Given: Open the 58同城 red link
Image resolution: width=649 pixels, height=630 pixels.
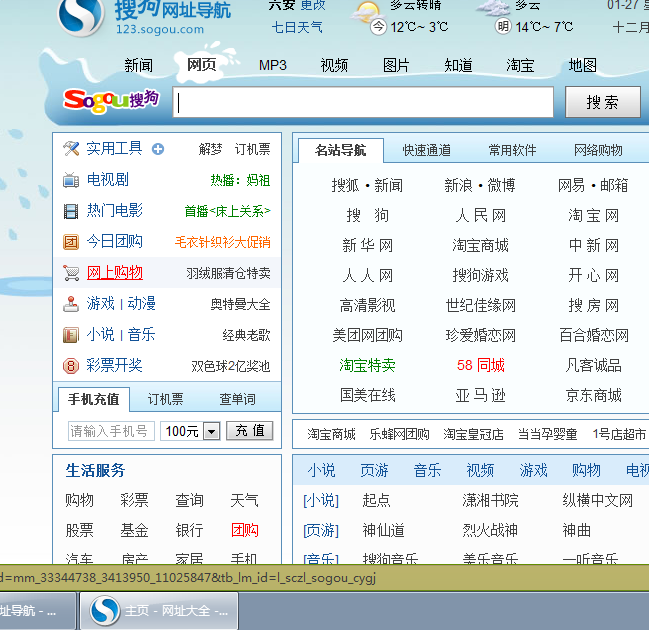Looking at the screenshot, I should pos(481,365).
